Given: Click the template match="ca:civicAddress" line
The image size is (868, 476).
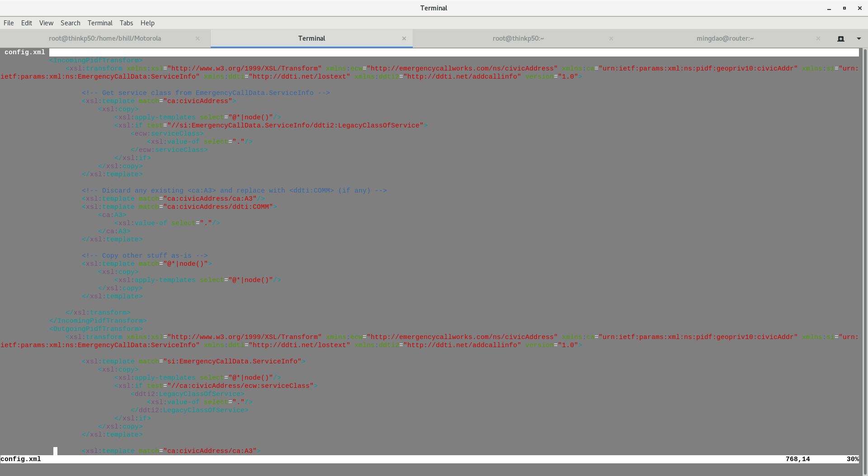Looking at the screenshot, I should point(159,101).
